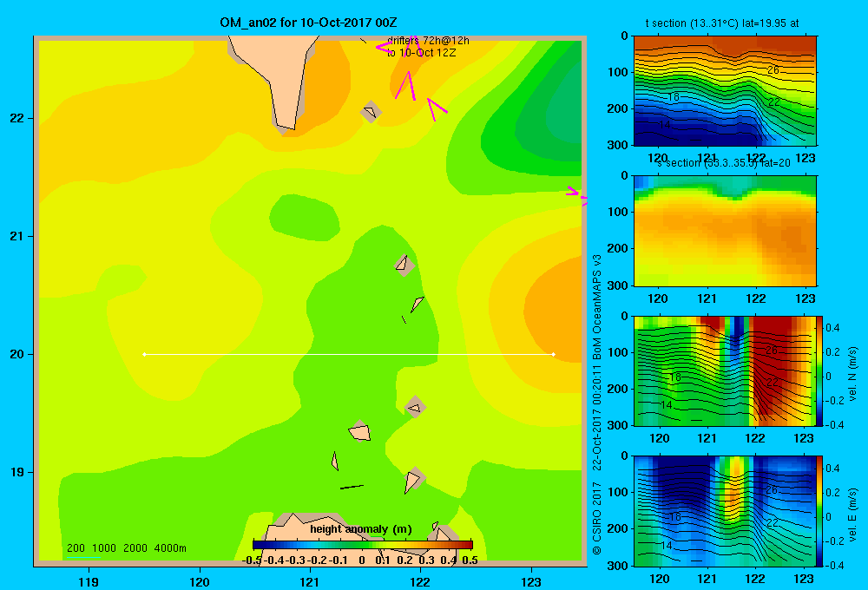Open the salinity section plot panel

pyautogui.click(x=725, y=231)
